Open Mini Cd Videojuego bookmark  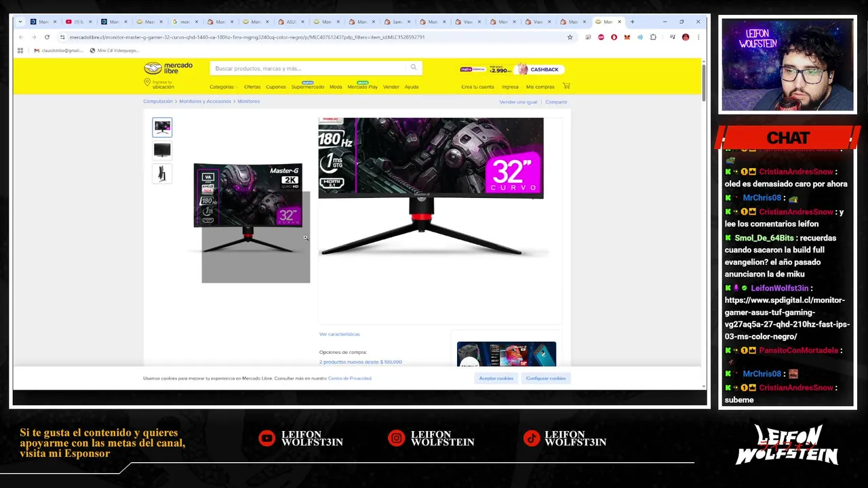(114, 50)
